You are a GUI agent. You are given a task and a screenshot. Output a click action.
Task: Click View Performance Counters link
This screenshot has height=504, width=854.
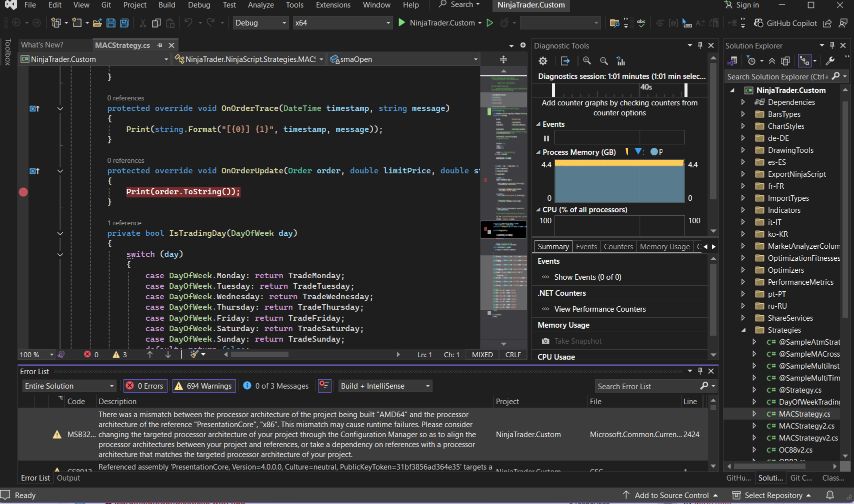click(599, 309)
